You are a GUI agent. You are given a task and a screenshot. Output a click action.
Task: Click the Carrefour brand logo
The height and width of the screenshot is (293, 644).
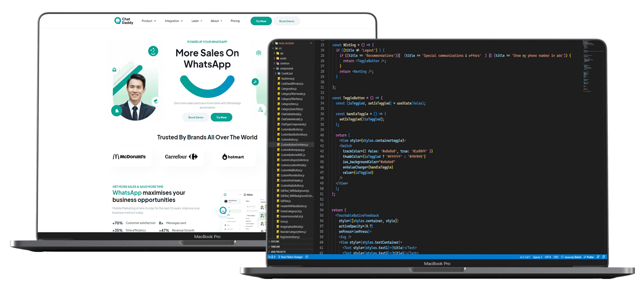coord(181,156)
